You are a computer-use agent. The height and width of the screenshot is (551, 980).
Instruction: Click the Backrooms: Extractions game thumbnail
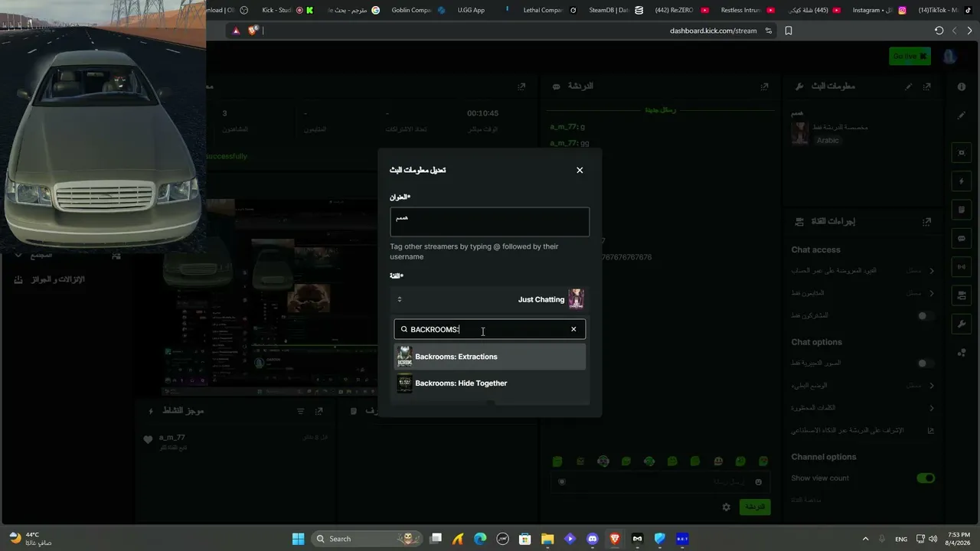[x=404, y=357]
